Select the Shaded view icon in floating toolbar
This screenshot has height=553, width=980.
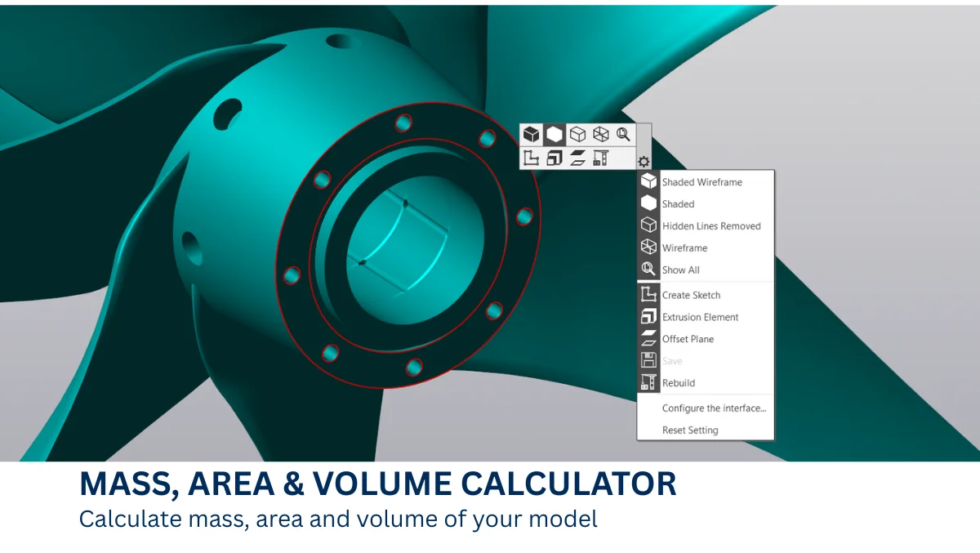tap(555, 135)
